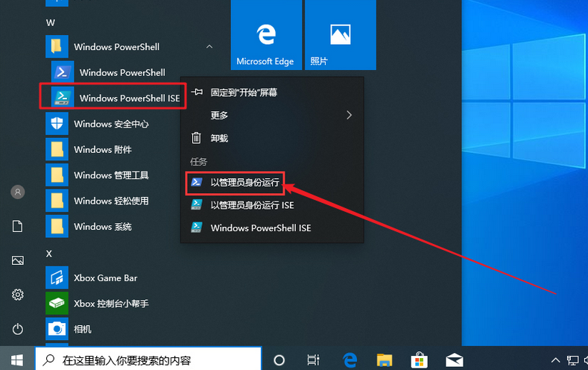The width and height of the screenshot is (588, 370).
Task: Open user account icon in Start sidebar
Action: (x=18, y=192)
